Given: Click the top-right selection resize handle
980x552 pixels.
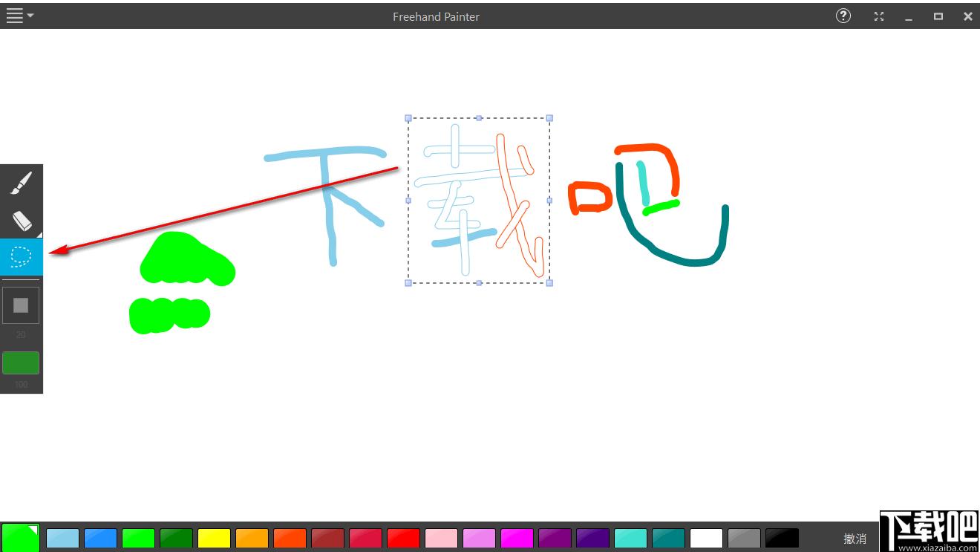Looking at the screenshot, I should 549,118.
